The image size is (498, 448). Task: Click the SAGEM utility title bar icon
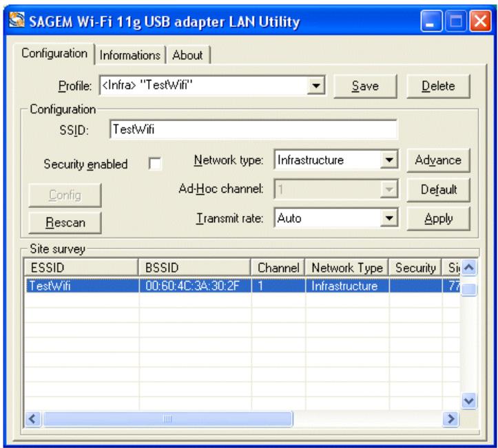(x=17, y=20)
